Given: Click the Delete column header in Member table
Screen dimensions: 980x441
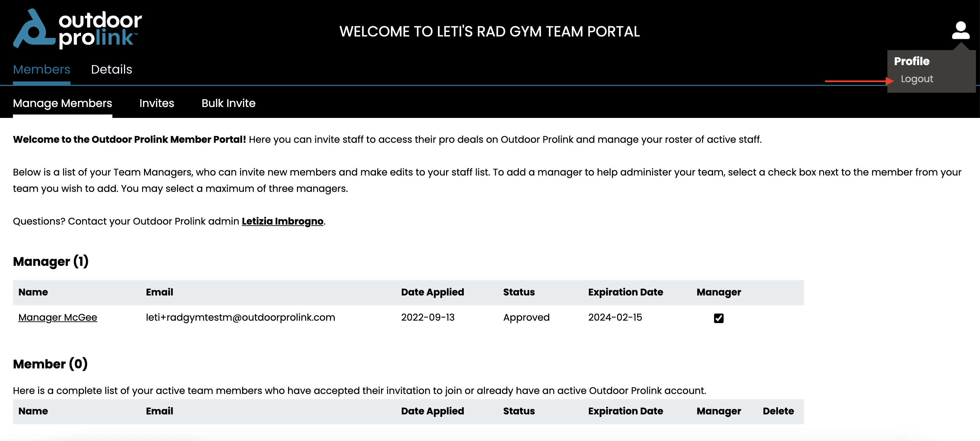Looking at the screenshot, I should 778,411.
